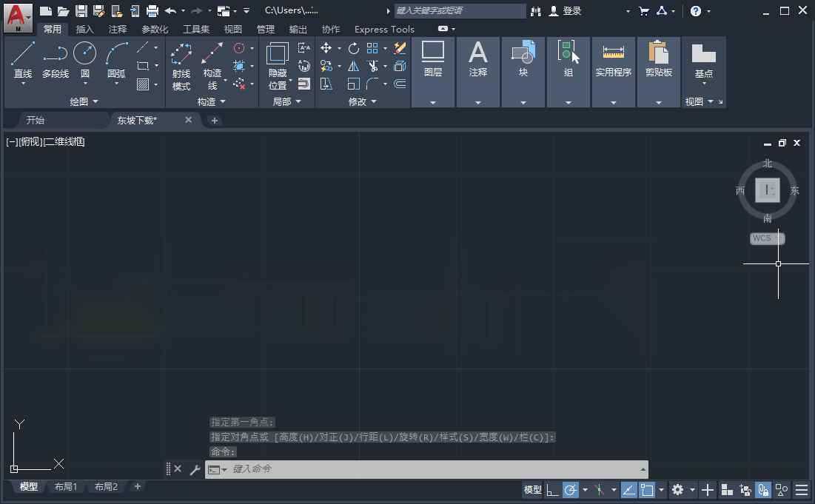Open the 注释 annotation panel dropdown
The image size is (815, 504).
(478, 103)
